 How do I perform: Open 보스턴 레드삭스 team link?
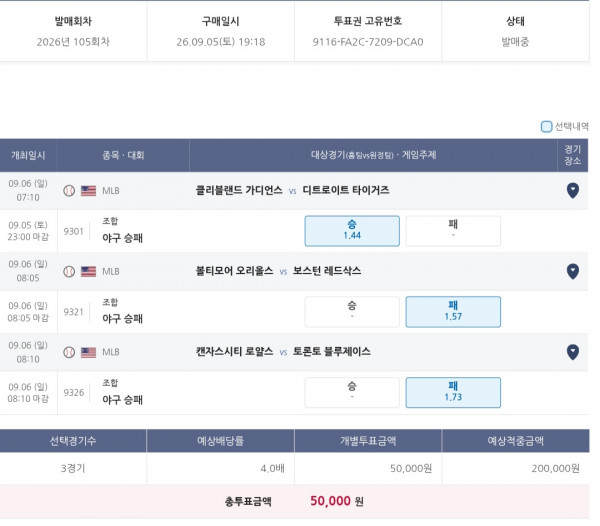[327, 271]
